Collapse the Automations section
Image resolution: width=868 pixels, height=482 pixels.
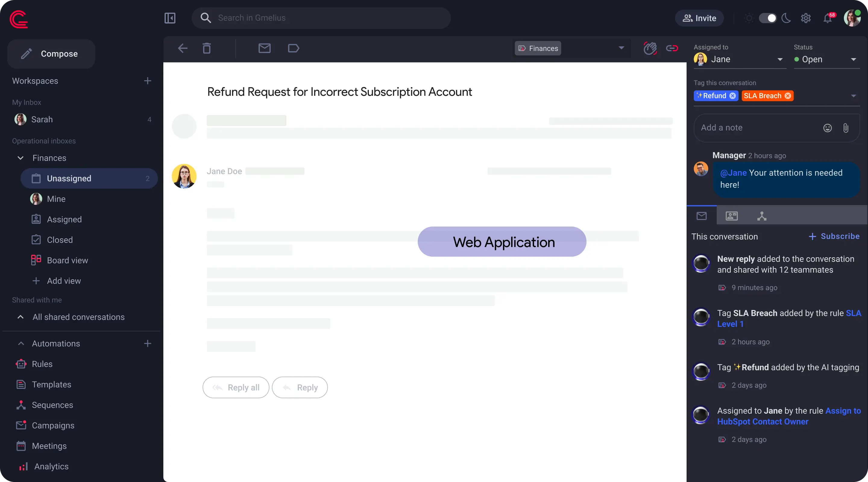[20, 343]
